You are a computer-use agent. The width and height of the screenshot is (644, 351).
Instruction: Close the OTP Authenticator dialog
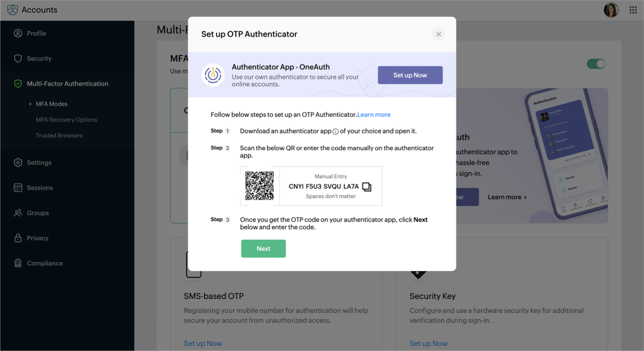pos(438,34)
